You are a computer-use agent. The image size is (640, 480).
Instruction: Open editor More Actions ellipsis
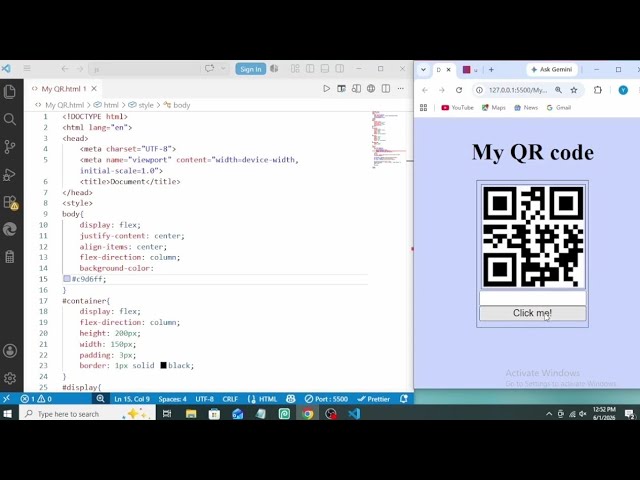tap(400, 89)
